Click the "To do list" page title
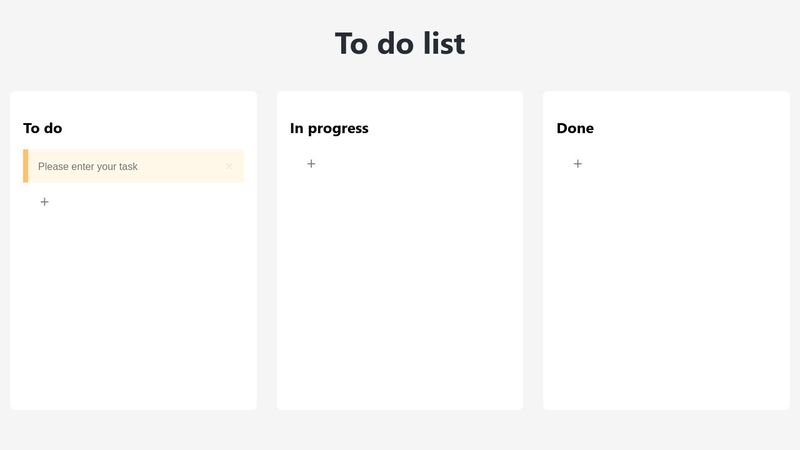The width and height of the screenshot is (800, 450). point(399,44)
